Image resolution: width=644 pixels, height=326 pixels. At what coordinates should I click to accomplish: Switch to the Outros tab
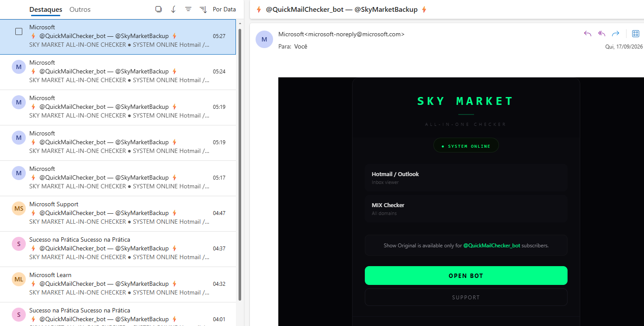[80, 9]
